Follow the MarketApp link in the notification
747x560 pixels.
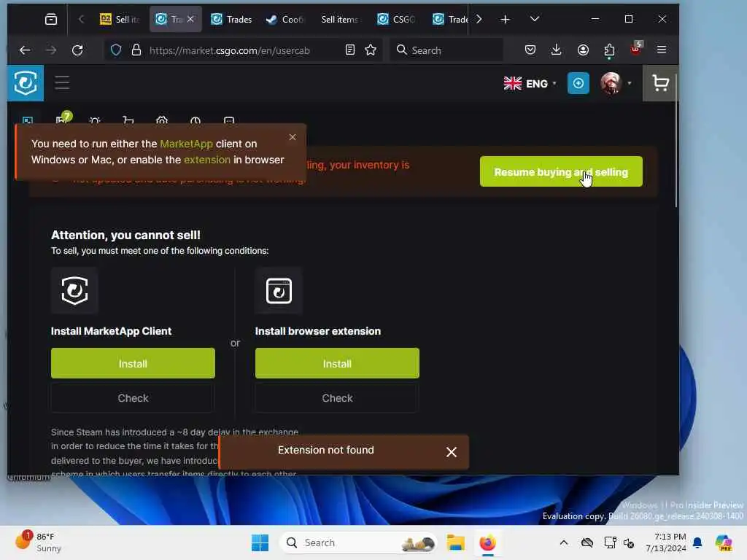pos(186,144)
